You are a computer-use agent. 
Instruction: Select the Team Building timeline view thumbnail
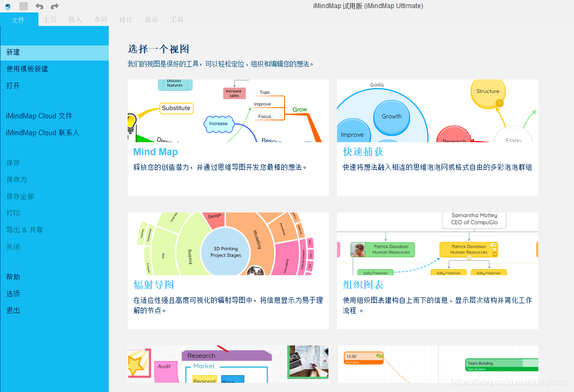[438, 364]
